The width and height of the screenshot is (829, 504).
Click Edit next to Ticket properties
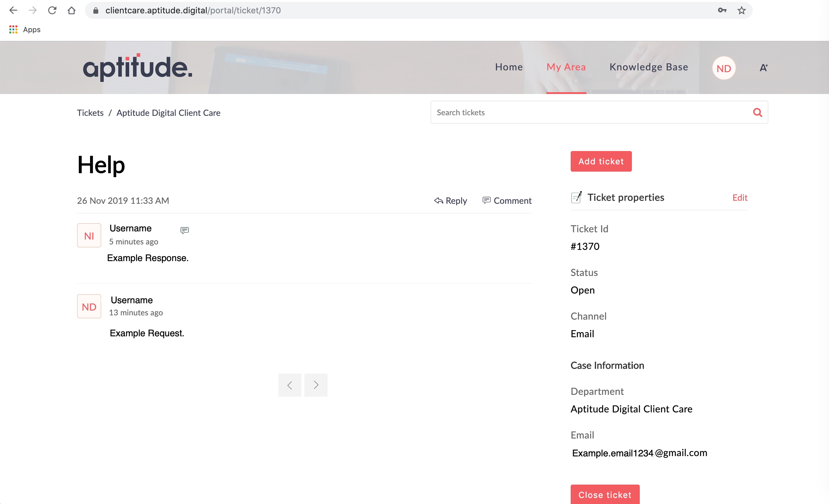[740, 197]
